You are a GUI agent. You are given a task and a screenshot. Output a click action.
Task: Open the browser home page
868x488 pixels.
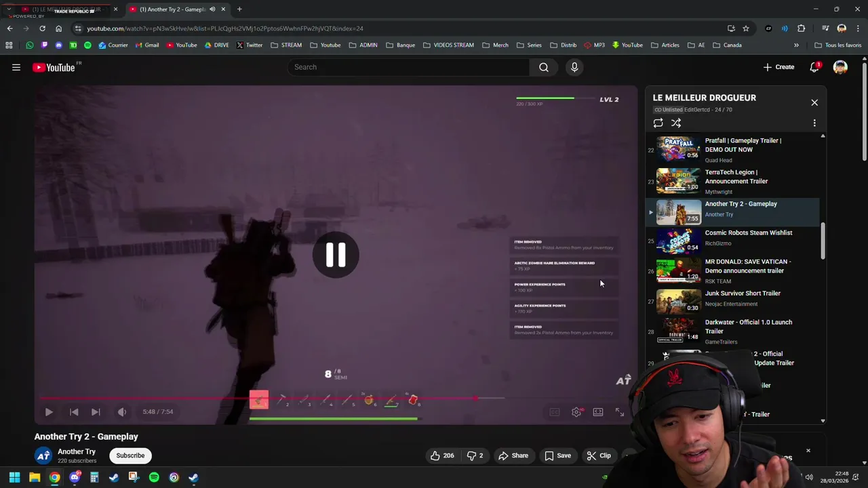[x=58, y=28]
